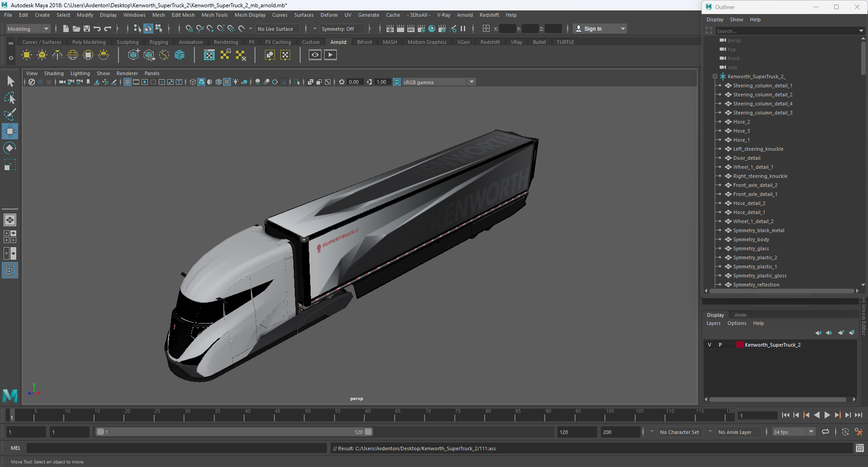Activate the Move tool in the toolbox
Screen dimensions: 868x467
[x=10, y=131]
